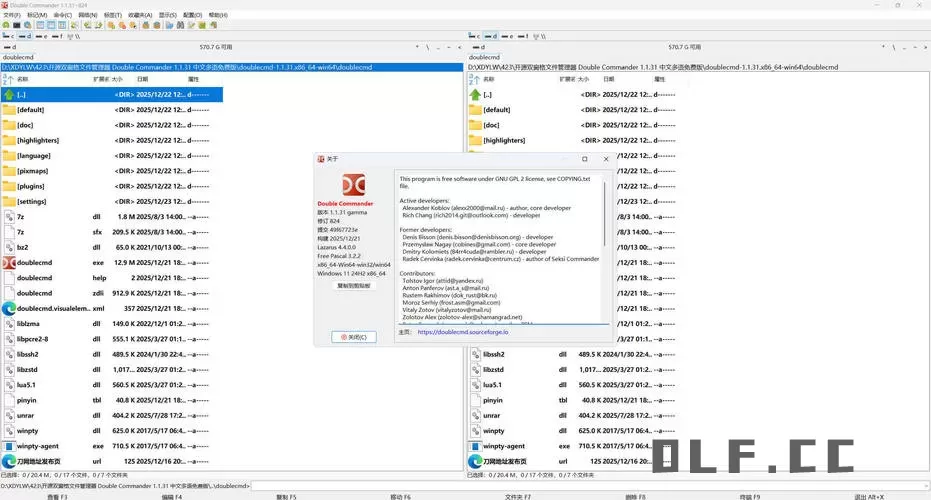Select the doublecmd tab in right panel
This screenshot has height=500, width=931.
pyautogui.click(x=484, y=58)
